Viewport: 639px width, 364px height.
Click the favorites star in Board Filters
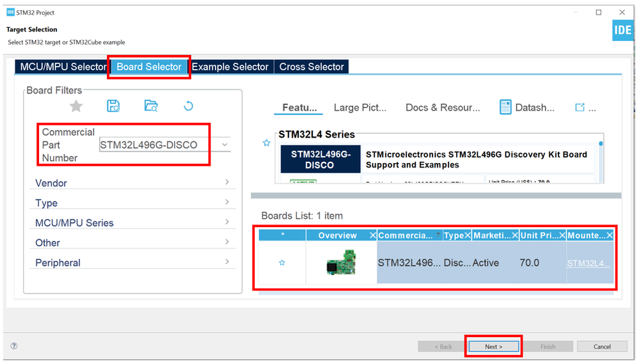coord(76,106)
